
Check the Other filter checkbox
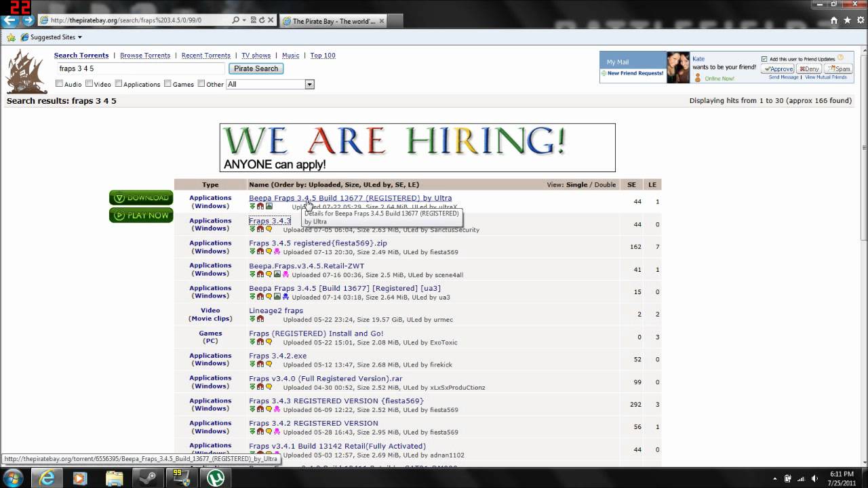pos(201,84)
